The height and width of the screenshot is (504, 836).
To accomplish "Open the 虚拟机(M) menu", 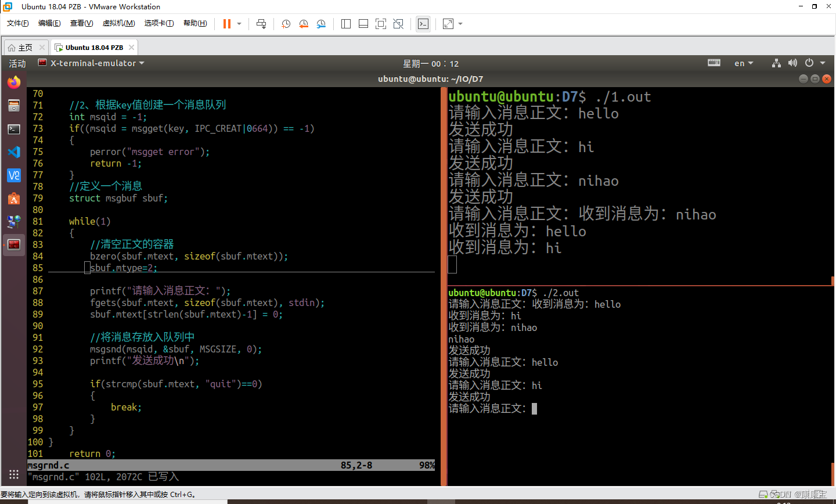I will point(118,23).
